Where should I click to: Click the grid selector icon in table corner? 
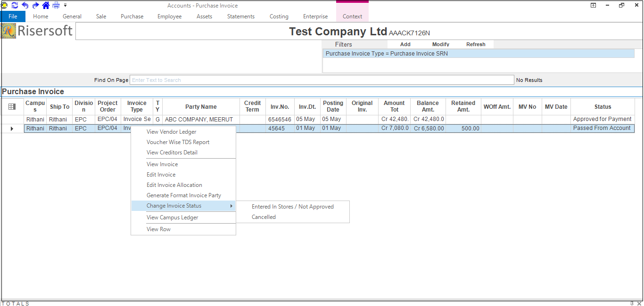coord(12,107)
